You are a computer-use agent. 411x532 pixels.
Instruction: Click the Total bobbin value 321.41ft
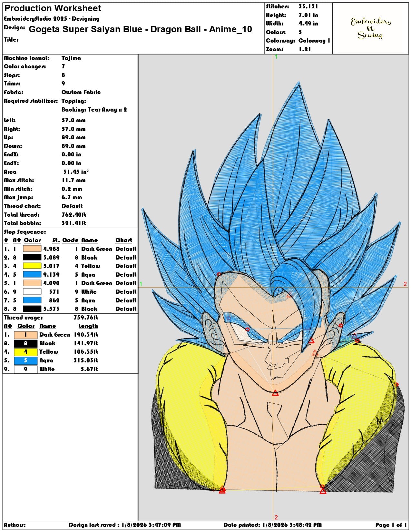[74, 223]
